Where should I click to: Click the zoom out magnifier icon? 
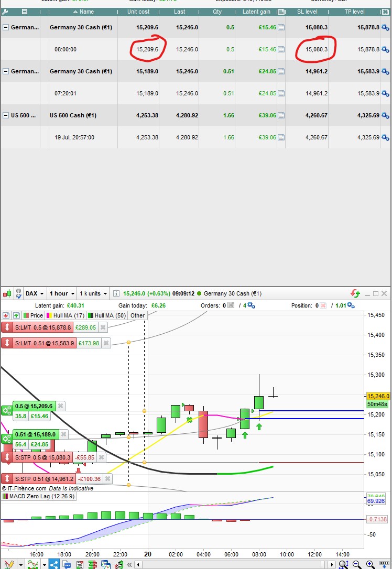click(x=357, y=564)
